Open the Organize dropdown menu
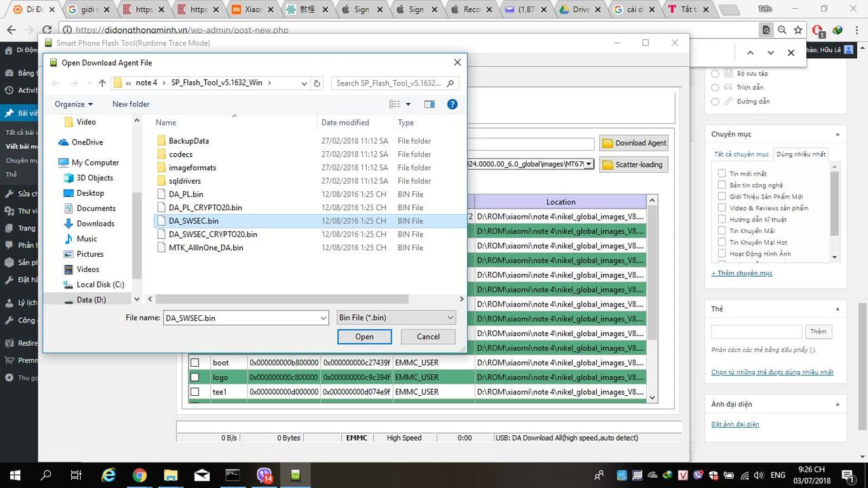Screen dimensions: 868x488 coord(74,104)
